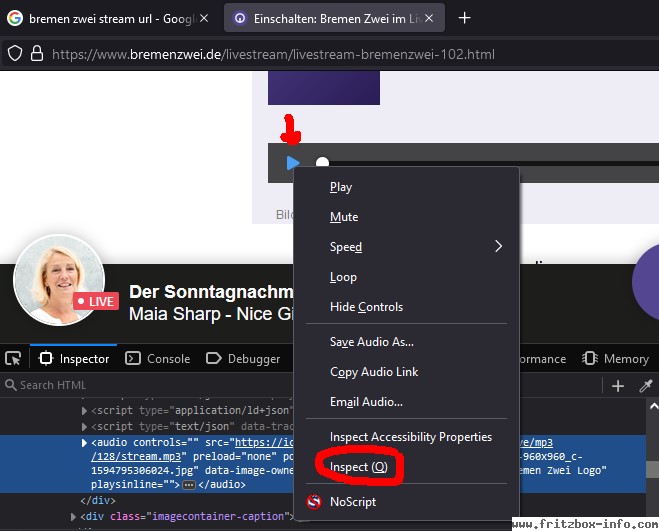
Task: Switch to the Memory devtools tab
Action: 616,359
